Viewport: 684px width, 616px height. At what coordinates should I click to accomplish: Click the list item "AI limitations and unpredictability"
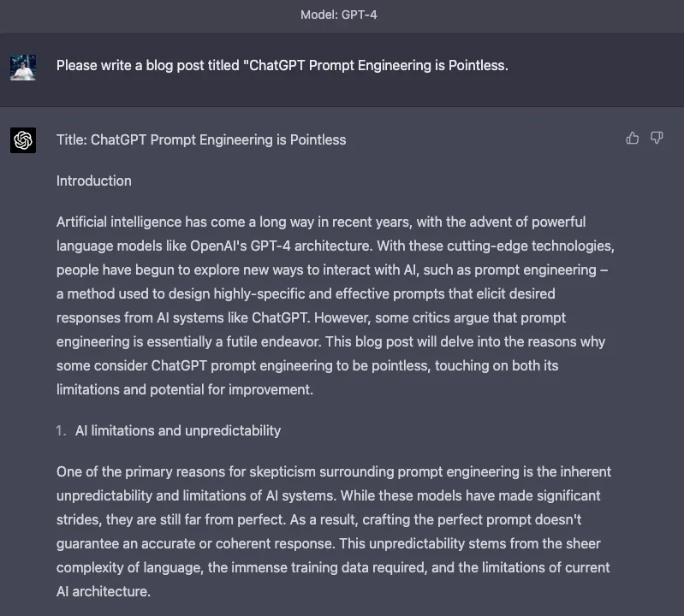tap(178, 430)
